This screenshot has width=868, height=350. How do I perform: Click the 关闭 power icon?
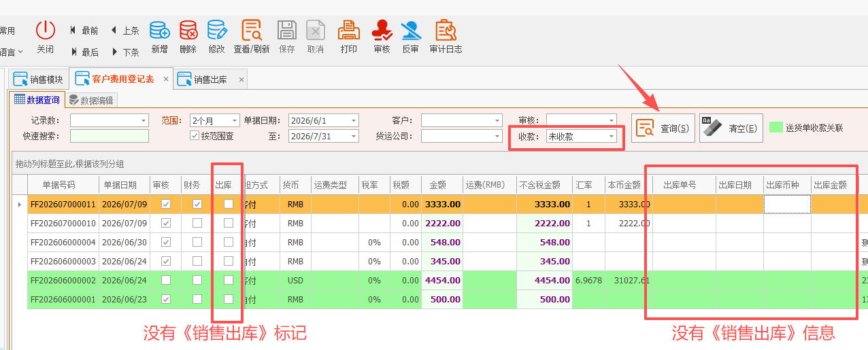click(x=46, y=31)
